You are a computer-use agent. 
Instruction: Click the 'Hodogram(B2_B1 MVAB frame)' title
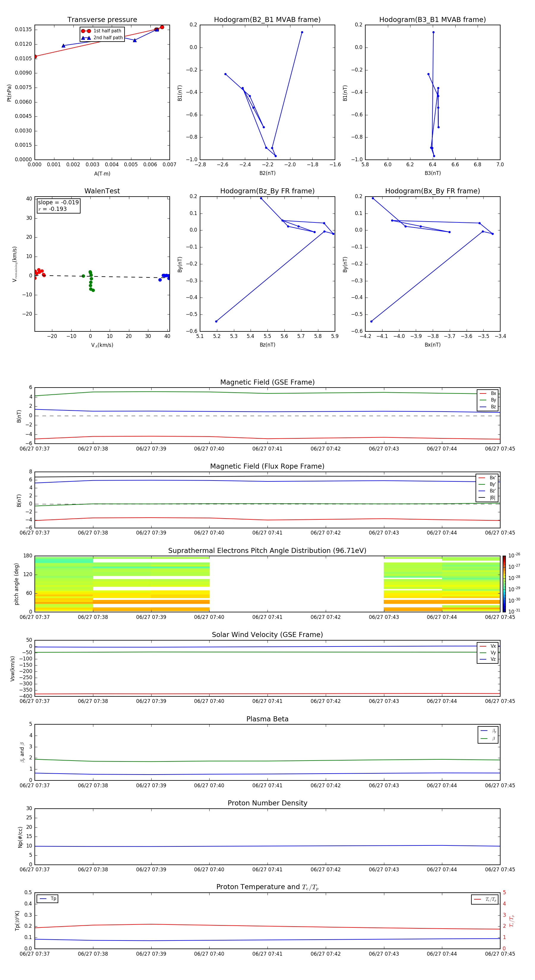click(267, 20)
